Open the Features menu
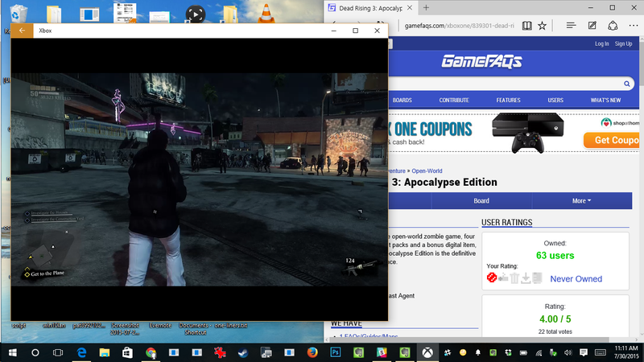This screenshot has width=644, height=362. (508, 100)
